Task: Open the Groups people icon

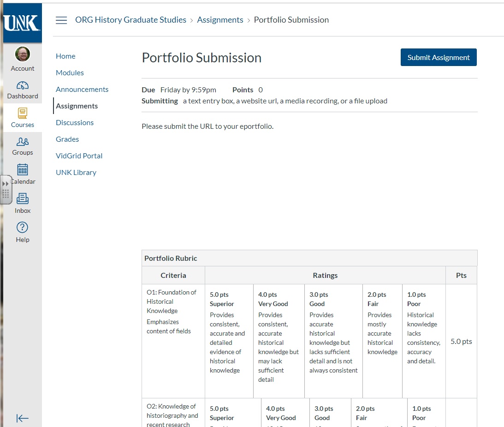Action: coord(23,142)
